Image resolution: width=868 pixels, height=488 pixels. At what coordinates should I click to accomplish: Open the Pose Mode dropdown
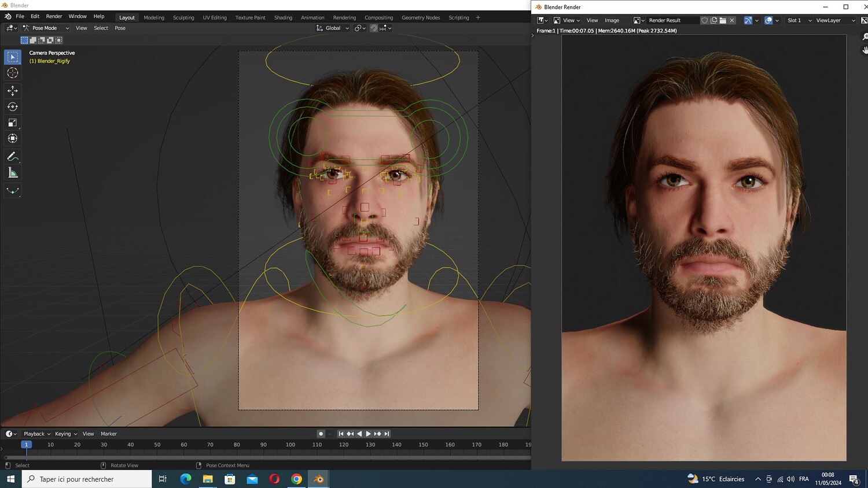(46, 28)
